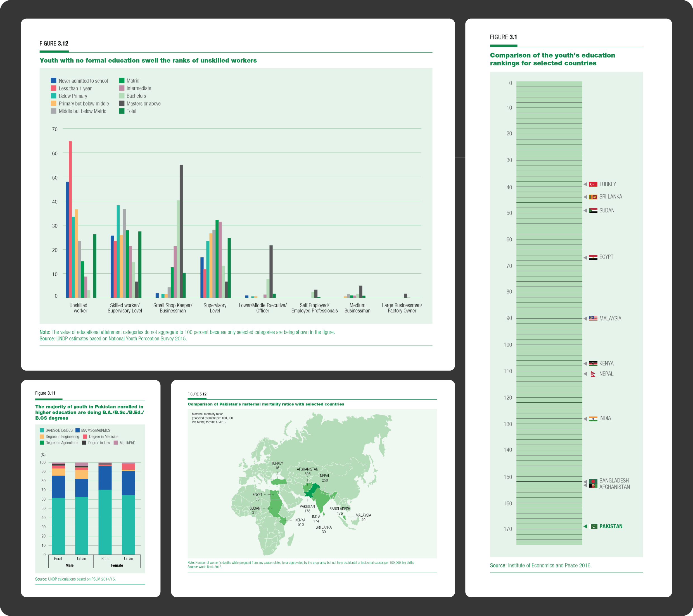The image size is (693, 616).
Task: Click the Egypt flag icon
Action: 593,257
